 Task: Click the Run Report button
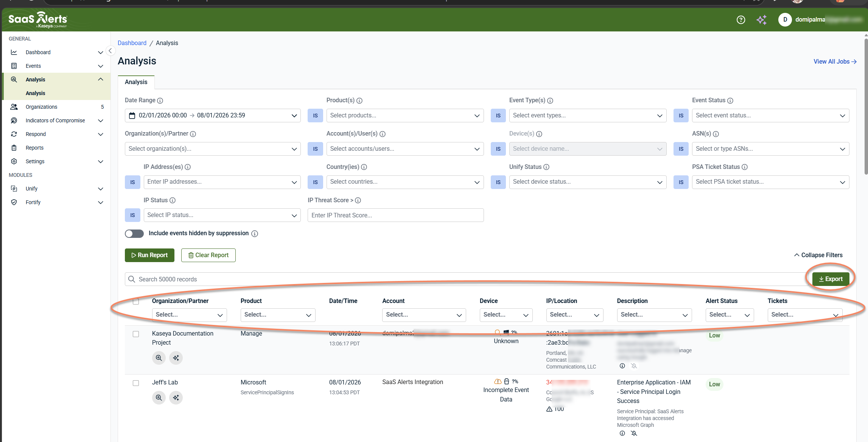click(149, 255)
